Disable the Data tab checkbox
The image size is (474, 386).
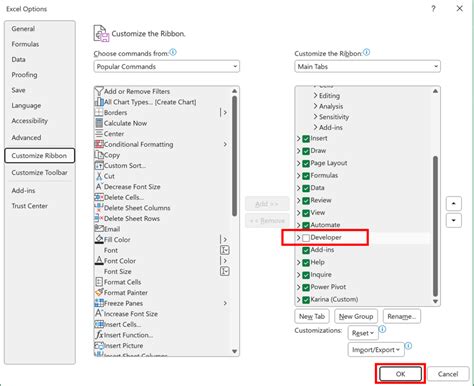coord(306,188)
